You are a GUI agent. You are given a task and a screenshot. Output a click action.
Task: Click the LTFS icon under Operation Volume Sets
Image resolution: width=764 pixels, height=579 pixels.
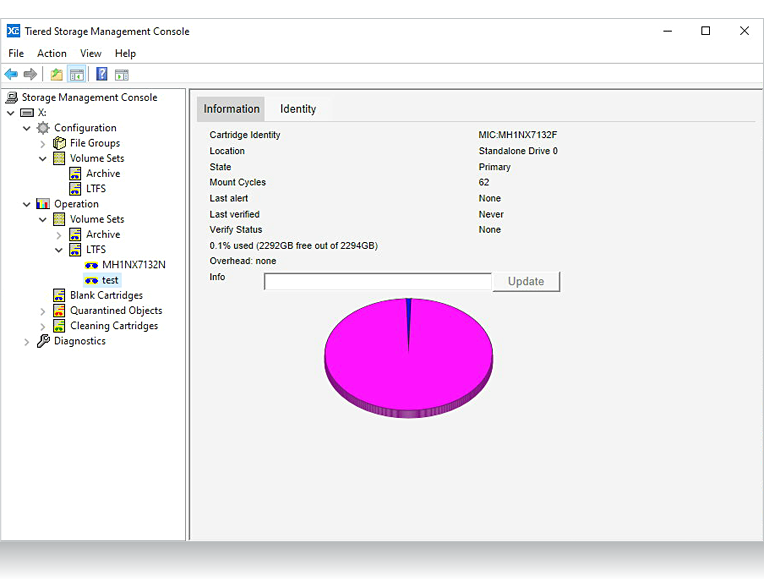[x=75, y=250]
